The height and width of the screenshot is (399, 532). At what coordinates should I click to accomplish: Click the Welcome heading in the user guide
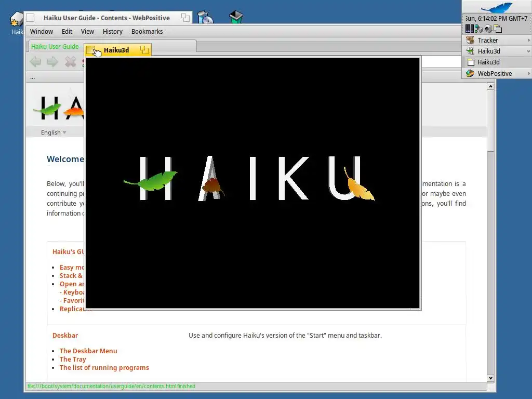[x=65, y=159]
